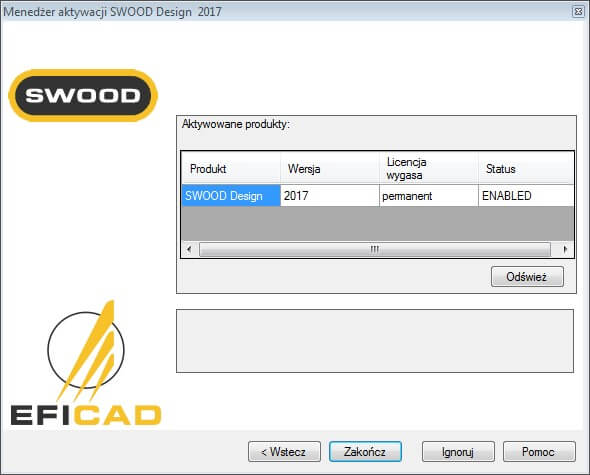Go back with the Wstecz button
Screen dimensions: 590x475
coord(284,451)
